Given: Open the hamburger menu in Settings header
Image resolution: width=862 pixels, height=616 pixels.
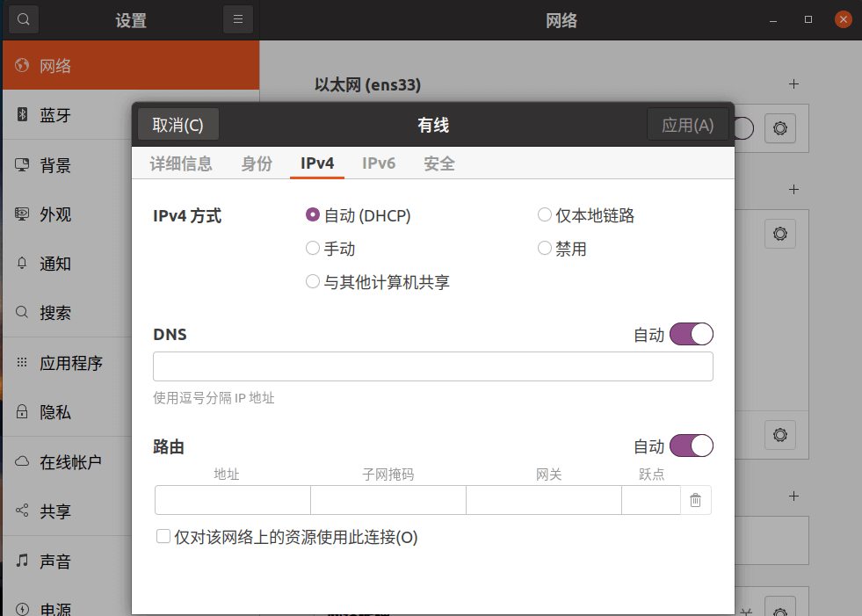Looking at the screenshot, I should click(238, 19).
